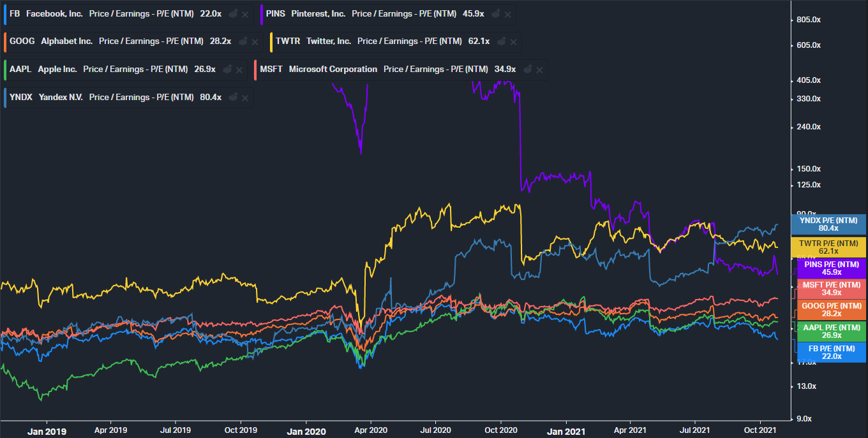Click the 62.1x value in the TWTR row
Viewport: 868px width, 438px height.
479,41
